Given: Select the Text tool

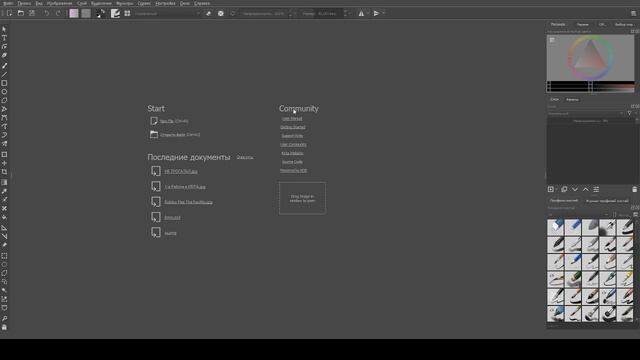Looking at the screenshot, I should coord(4,38).
